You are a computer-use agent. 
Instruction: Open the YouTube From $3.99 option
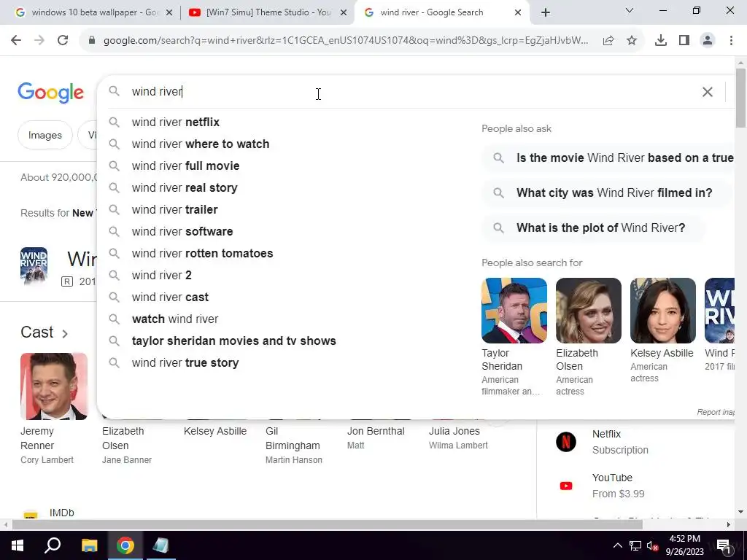click(x=618, y=486)
